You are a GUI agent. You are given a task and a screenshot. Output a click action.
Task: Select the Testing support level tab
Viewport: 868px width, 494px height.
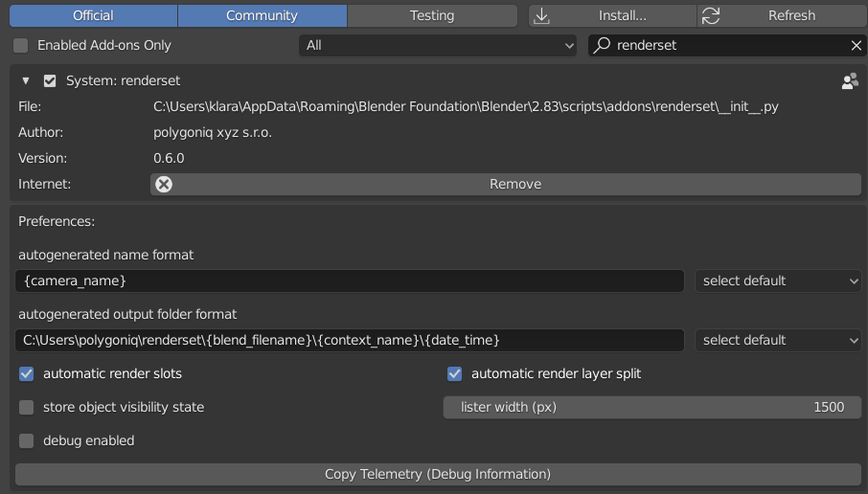pyautogui.click(x=432, y=15)
